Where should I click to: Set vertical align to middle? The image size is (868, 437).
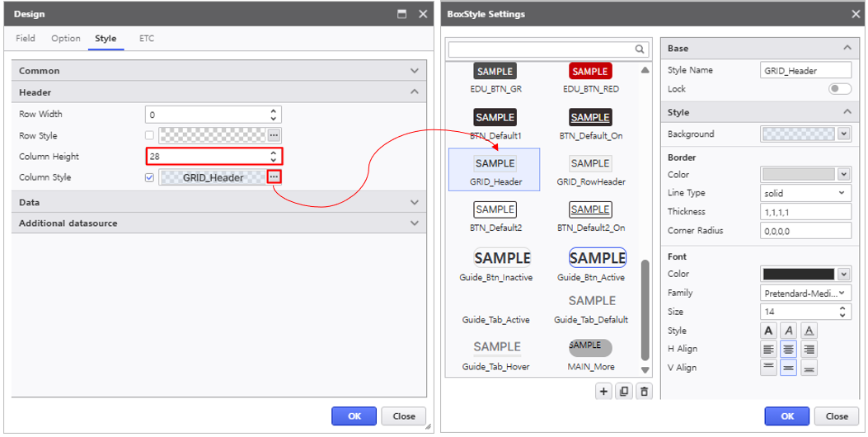(789, 368)
